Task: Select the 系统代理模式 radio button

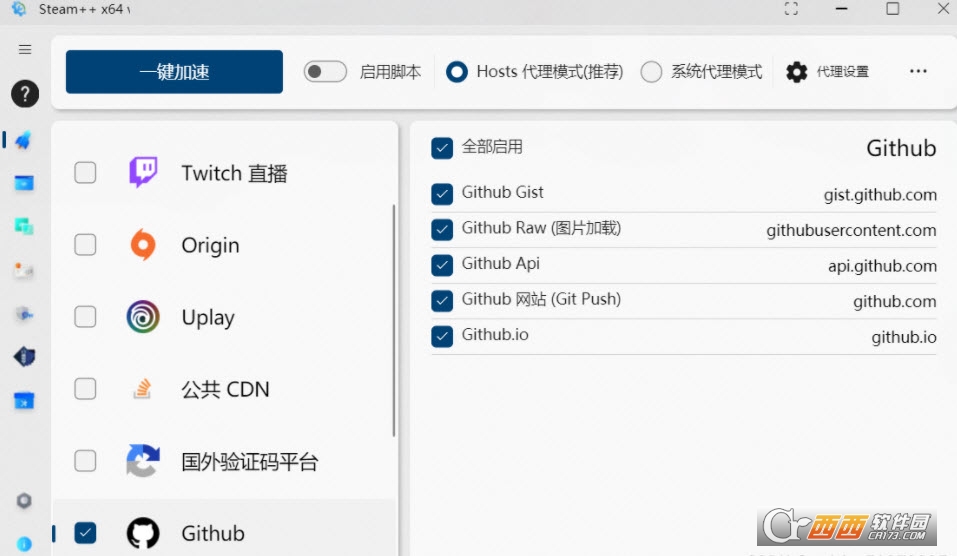Action: [651, 72]
